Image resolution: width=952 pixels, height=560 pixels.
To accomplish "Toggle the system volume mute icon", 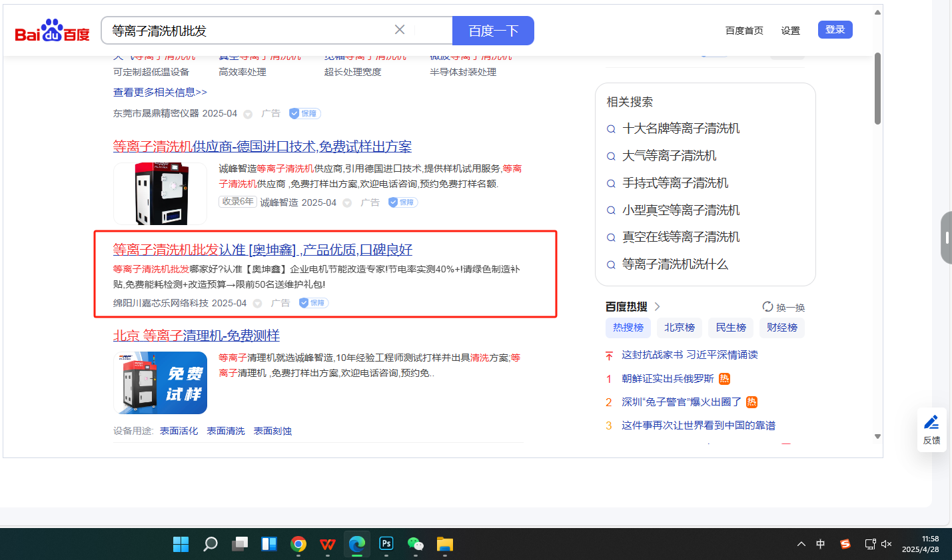I will point(886,544).
